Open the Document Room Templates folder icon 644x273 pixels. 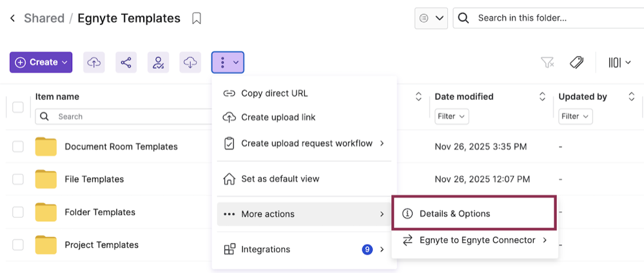46,147
